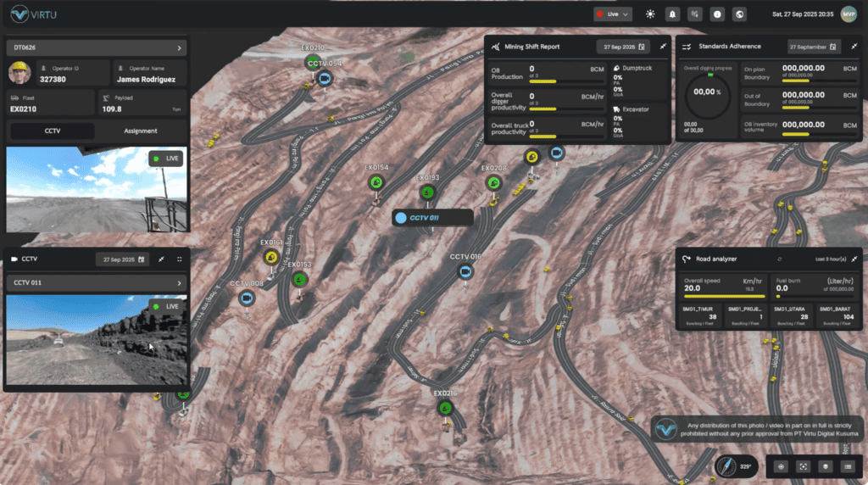Maximize the CCTV panel to fullscreen
This screenshot has height=485, width=868.
pyautogui.click(x=180, y=259)
